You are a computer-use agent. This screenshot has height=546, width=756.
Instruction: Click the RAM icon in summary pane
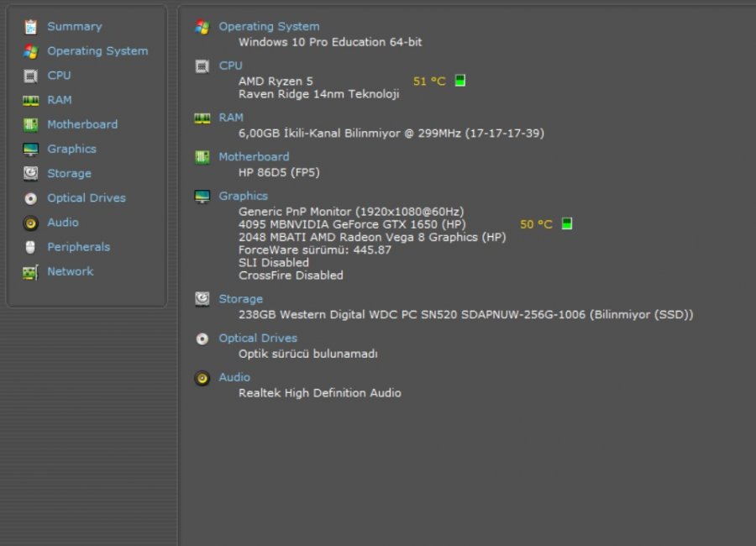(202, 118)
